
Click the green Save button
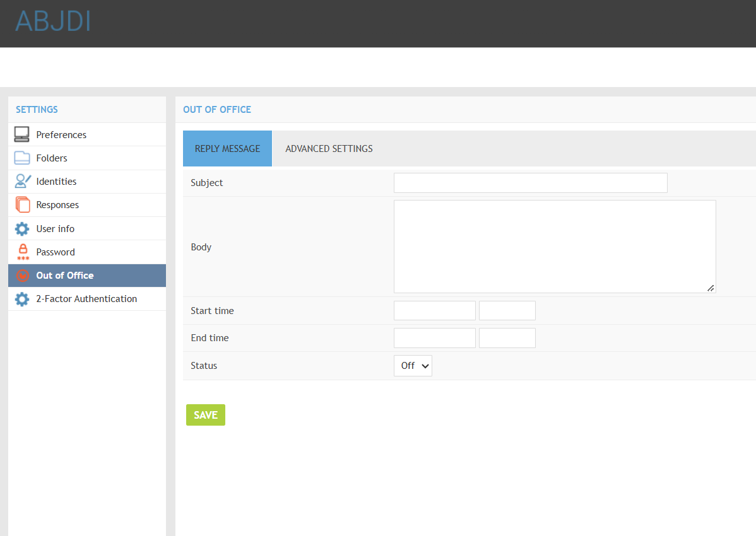pos(205,415)
